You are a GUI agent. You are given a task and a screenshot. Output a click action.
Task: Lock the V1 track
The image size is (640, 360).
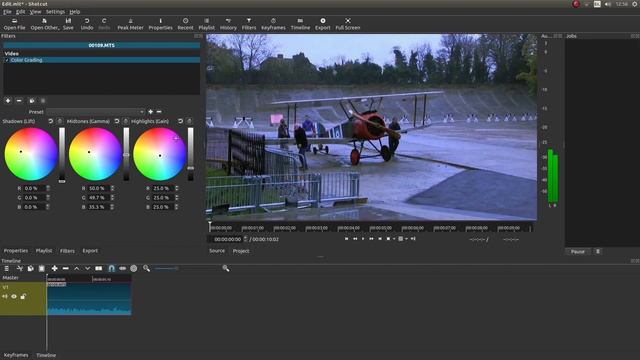click(x=23, y=296)
